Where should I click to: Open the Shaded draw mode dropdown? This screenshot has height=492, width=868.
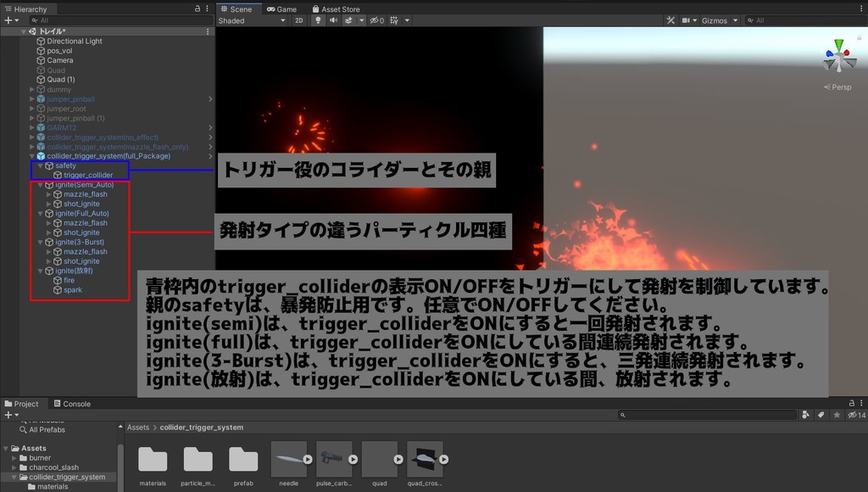tap(250, 20)
